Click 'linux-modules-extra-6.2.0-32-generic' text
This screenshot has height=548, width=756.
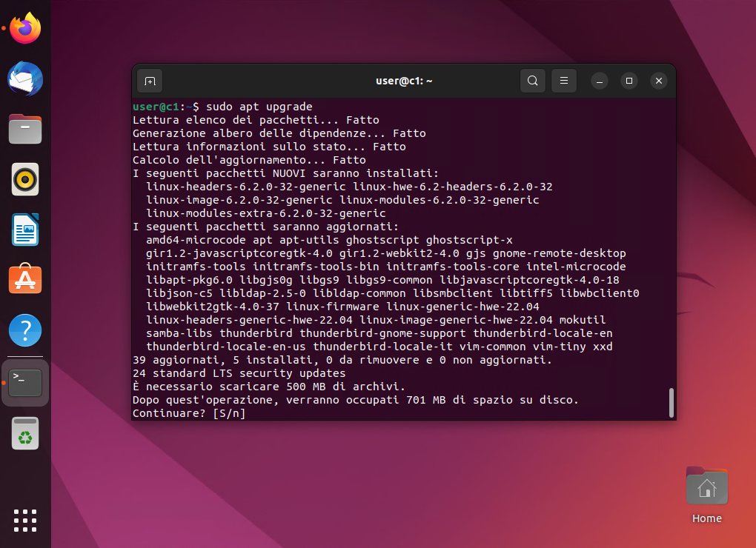pyautogui.click(x=265, y=213)
